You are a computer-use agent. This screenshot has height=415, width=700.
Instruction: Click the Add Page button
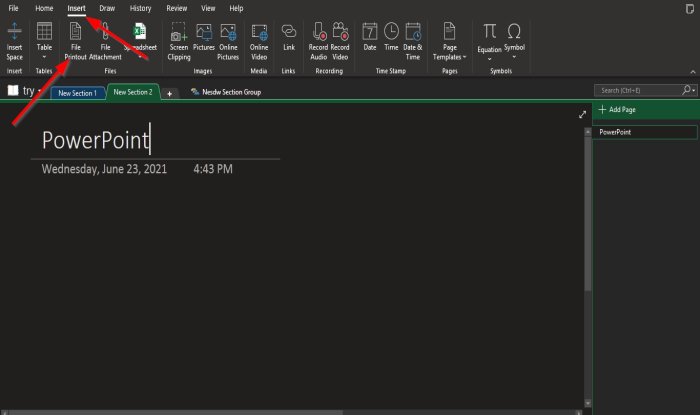point(617,109)
